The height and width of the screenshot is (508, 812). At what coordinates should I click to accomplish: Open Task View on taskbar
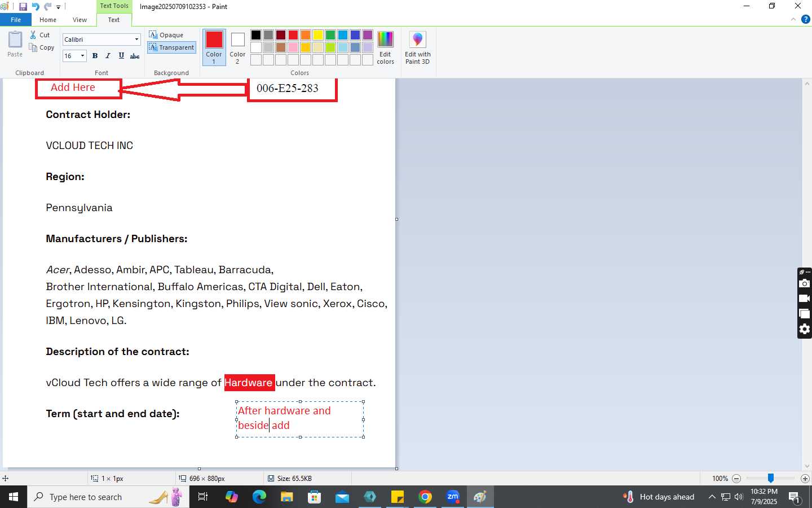pyautogui.click(x=203, y=497)
